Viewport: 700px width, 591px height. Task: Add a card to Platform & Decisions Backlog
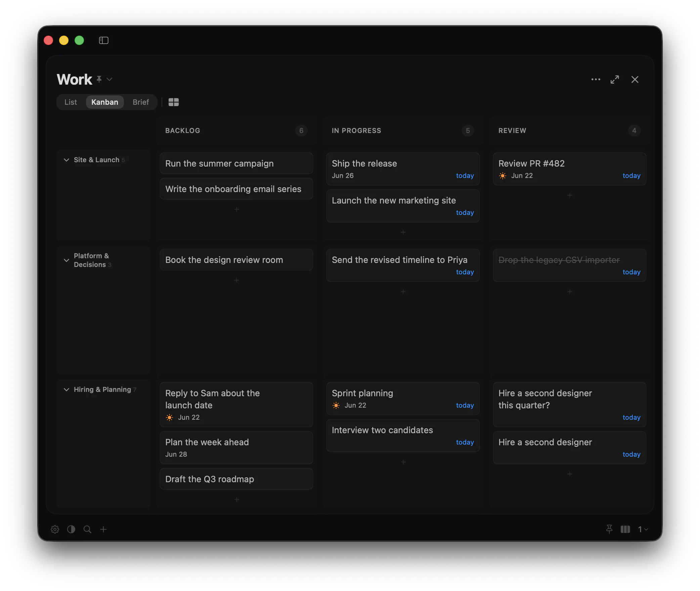pos(236,280)
